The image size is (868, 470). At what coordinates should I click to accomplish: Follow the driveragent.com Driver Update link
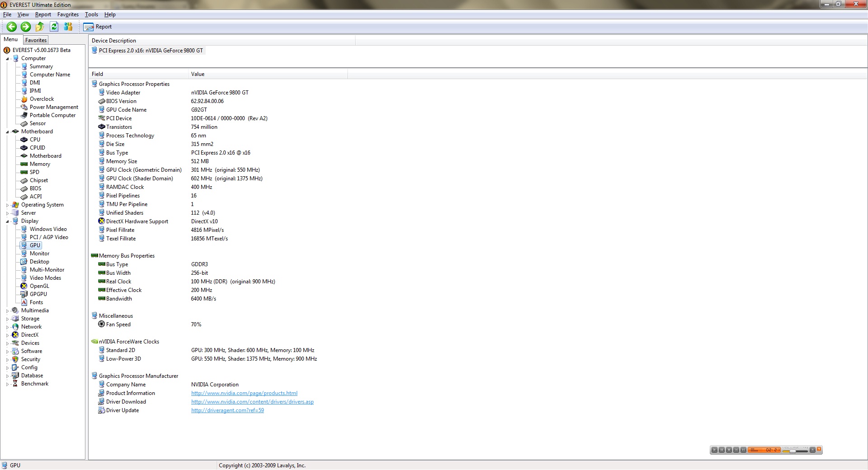coord(227,410)
